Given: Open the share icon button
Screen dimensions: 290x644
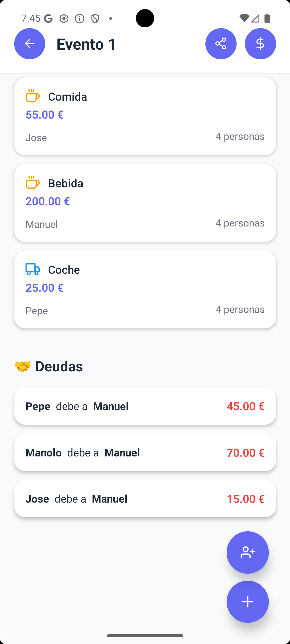Looking at the screenshot, I should (x=221, y=44).
